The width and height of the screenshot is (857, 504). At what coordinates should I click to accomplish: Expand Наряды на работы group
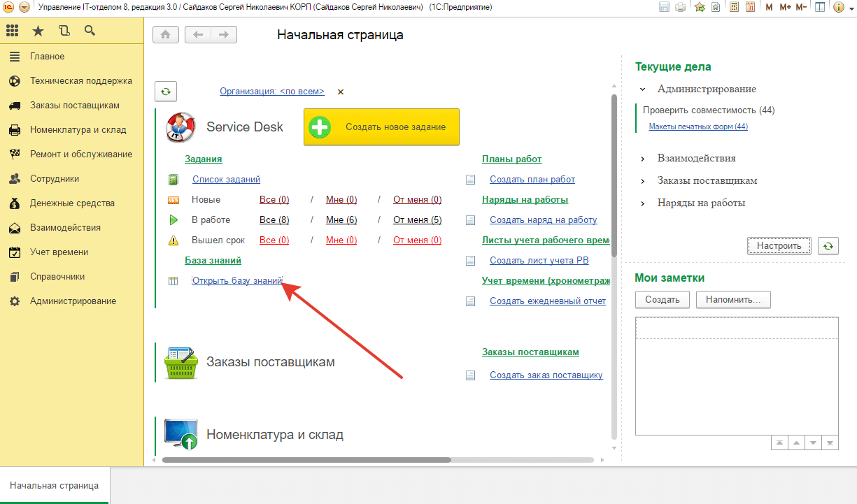(642, 203)
